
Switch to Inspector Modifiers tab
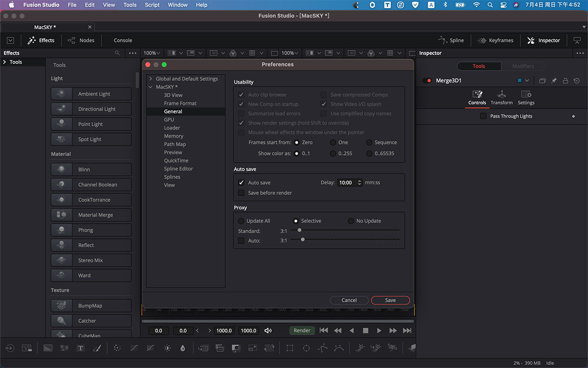coord(523,66)
